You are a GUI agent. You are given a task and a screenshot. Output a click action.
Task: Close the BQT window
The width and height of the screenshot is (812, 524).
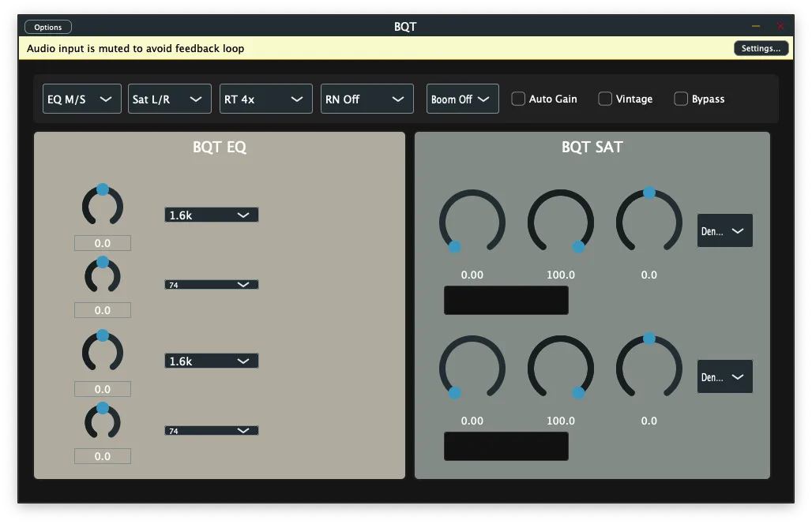(780, 26)
